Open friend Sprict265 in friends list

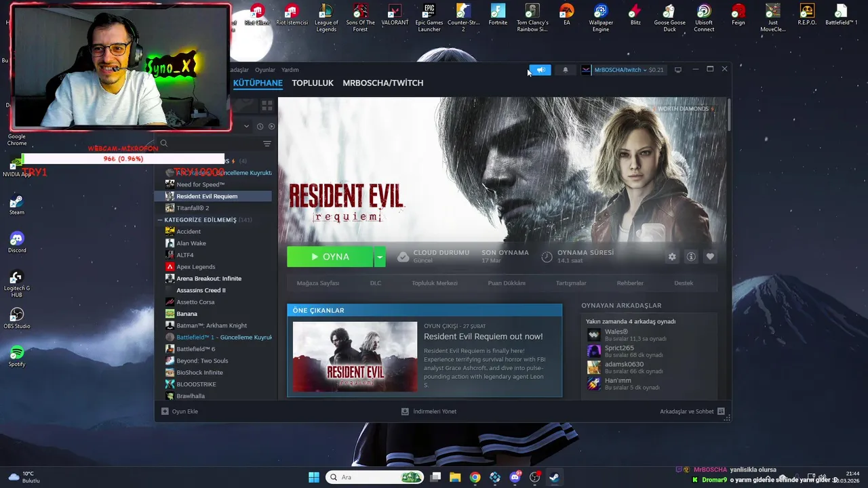[619, 348]
